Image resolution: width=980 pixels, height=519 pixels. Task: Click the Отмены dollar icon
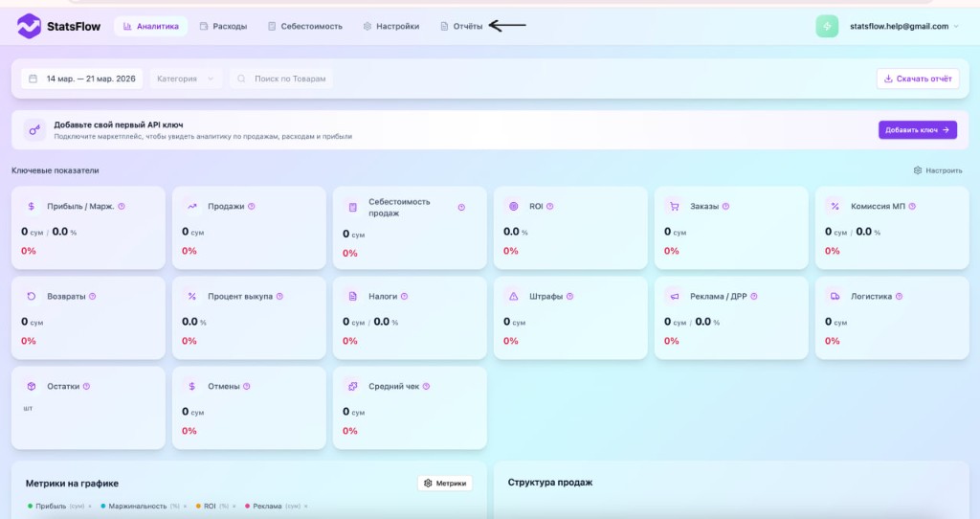(x=191, y=387)
